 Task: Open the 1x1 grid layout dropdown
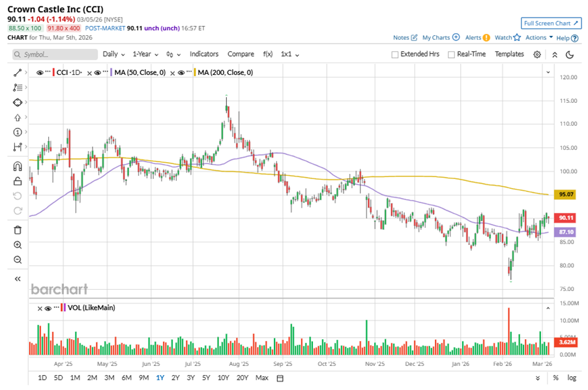(290, 54)
